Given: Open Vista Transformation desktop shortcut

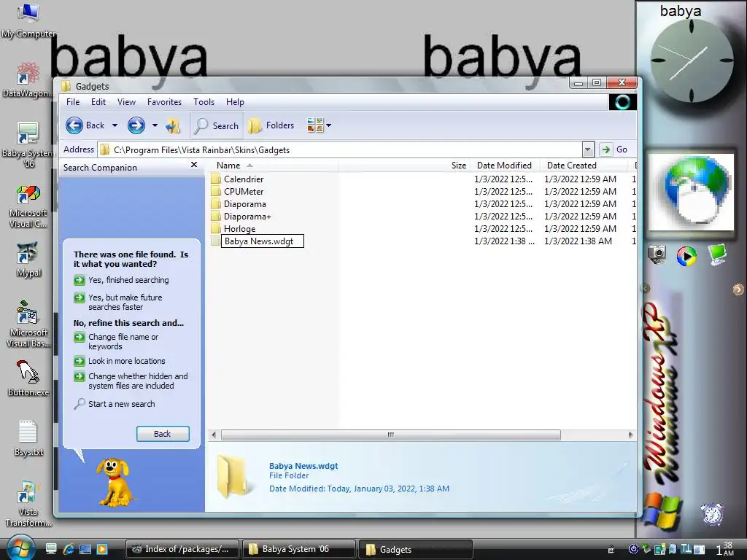Looking at the screenshot, I should [28, 504].
